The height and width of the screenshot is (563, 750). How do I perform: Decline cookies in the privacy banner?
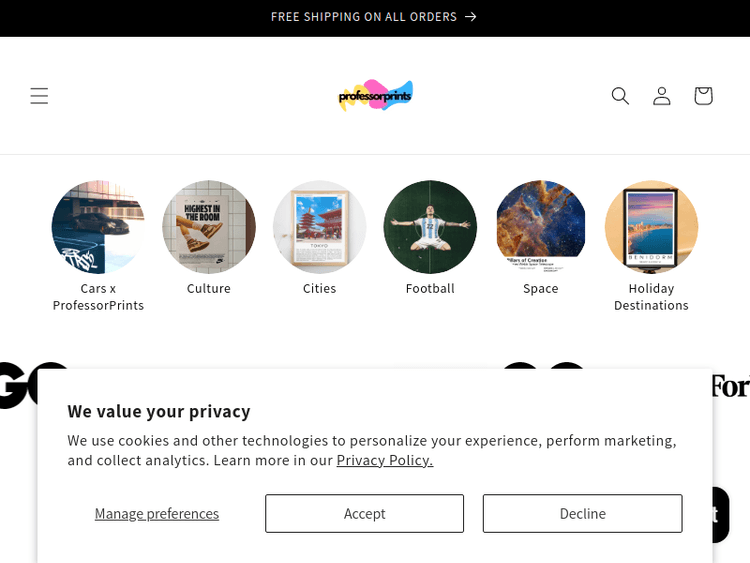click(x=582, y=514)
